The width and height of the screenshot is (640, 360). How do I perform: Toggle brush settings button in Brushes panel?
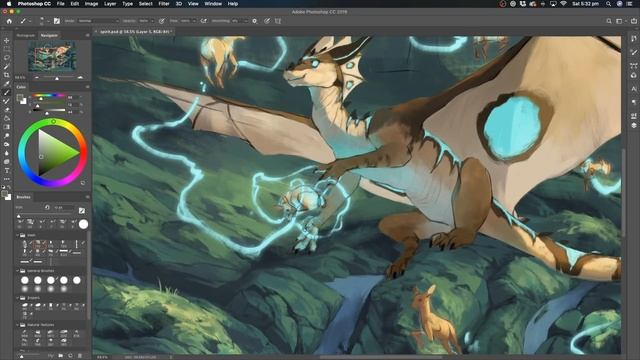82,211
